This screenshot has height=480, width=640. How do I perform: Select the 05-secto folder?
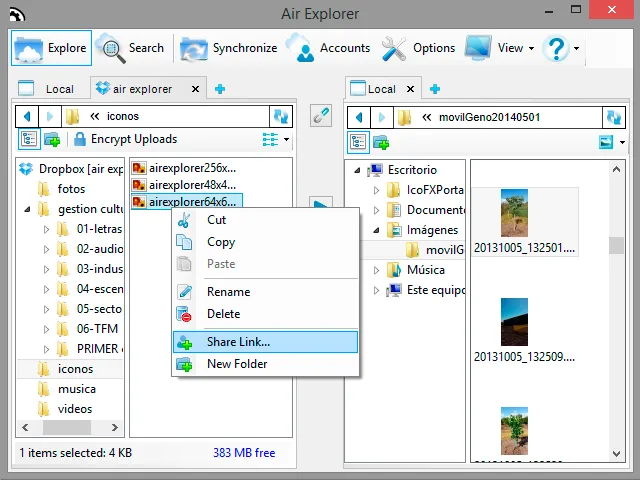coord(90,309)
